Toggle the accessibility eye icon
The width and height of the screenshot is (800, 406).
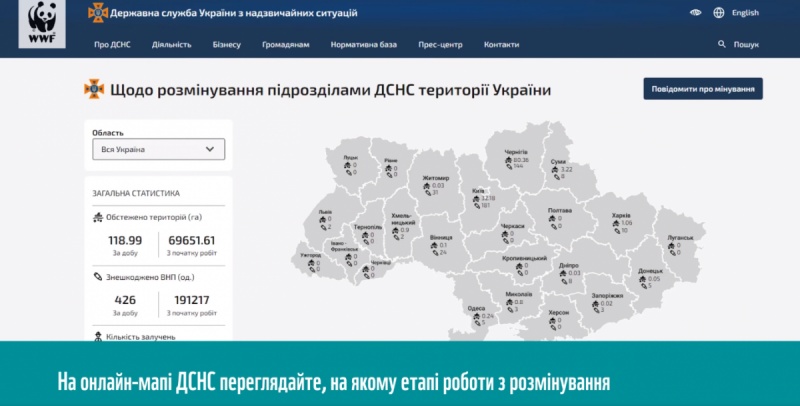click(696, 13)
